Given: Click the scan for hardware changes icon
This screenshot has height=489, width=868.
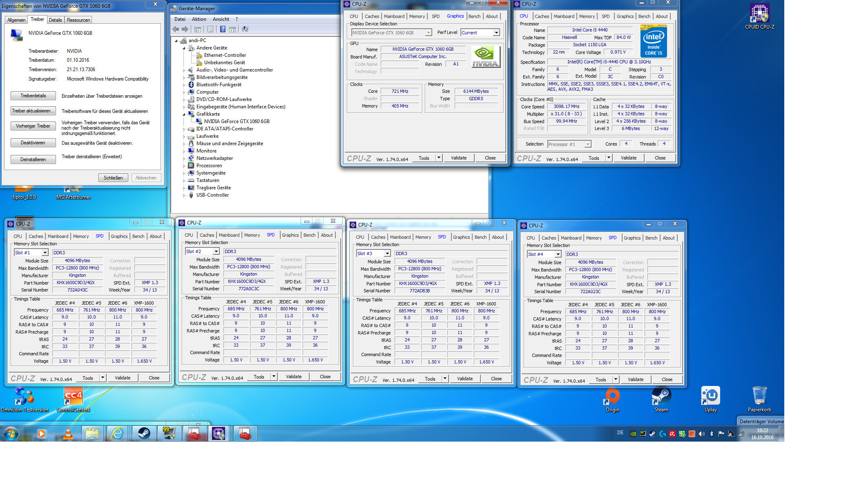Looking at the screenshot, I should tap(245, 29).
